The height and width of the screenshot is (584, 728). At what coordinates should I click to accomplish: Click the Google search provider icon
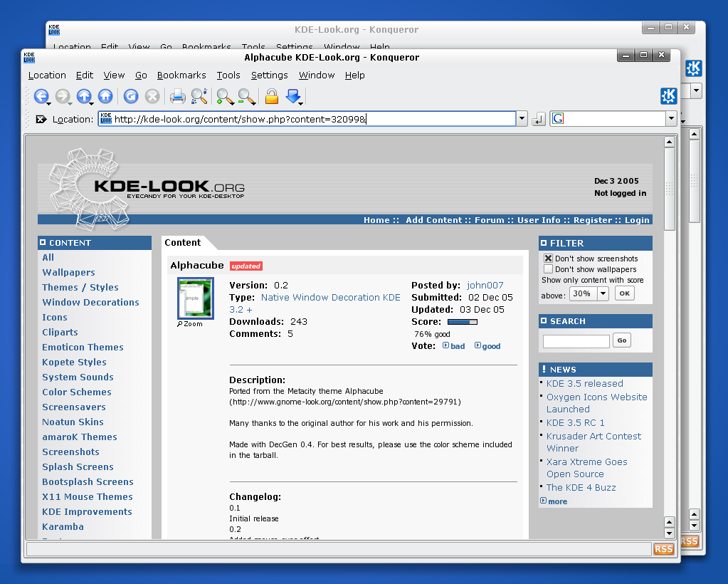[558, 119]
